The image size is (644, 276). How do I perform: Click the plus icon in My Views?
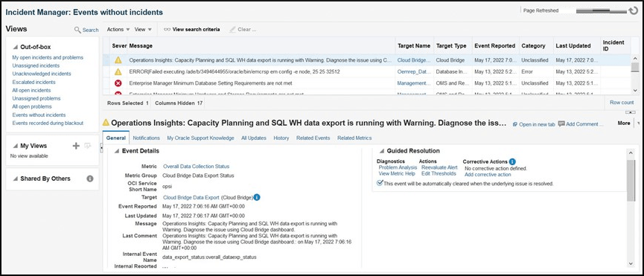76,146
